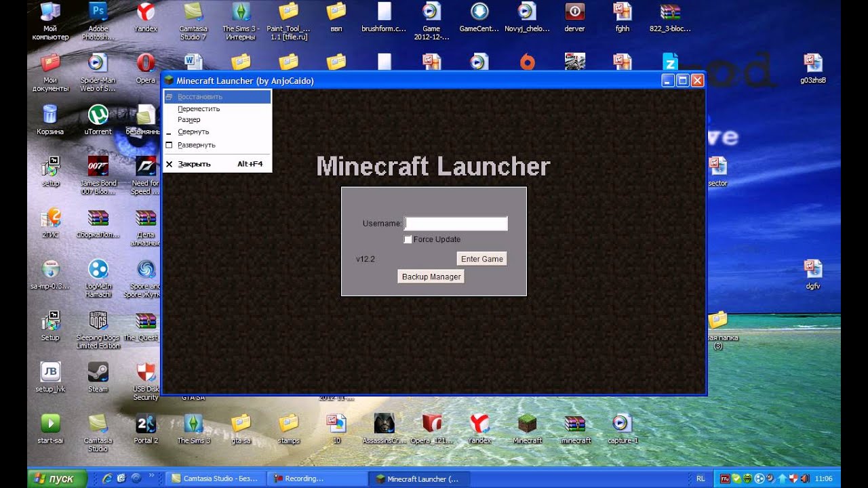Open the Backup Manager button

click(431, 277)
